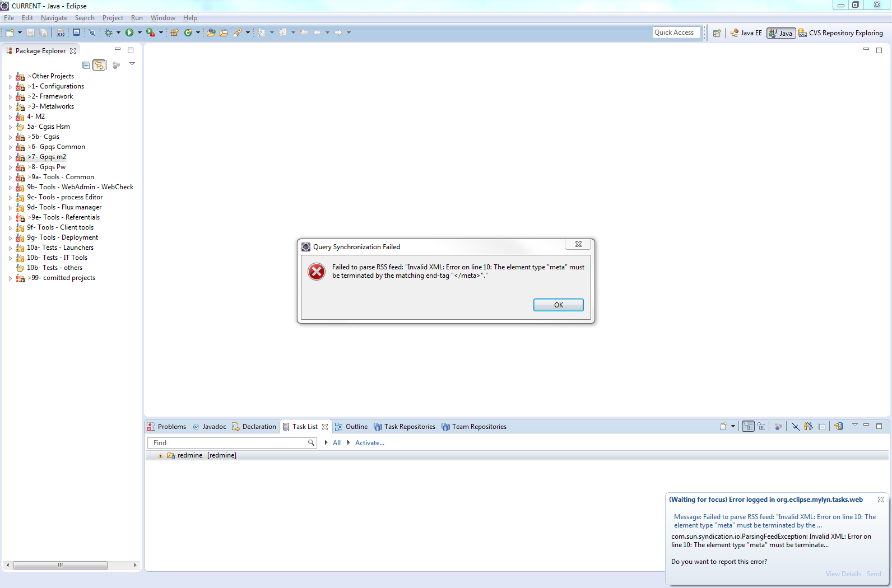Click New Task icon in Task List
The image size is (892, 588).
[723, 426]
